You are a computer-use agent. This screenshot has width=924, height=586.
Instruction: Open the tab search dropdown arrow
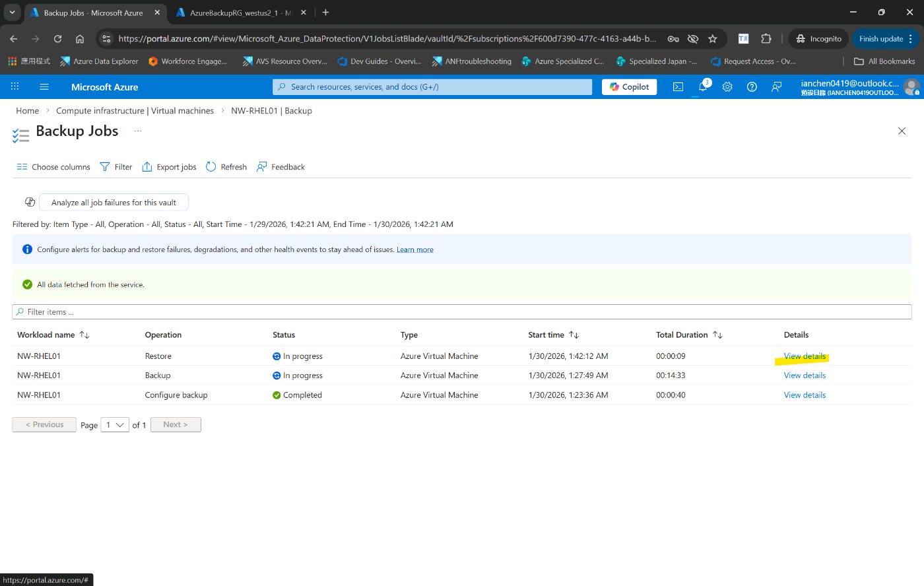(x=12, y=13)
